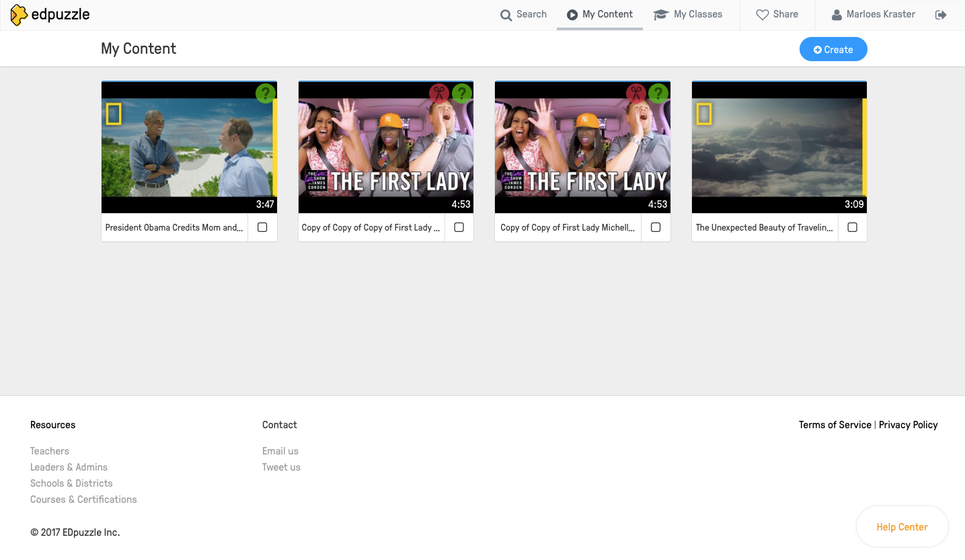Open the Help Center button
This screenshot has height=560, width=965.
pyautogui.click(x=902, y=527)
